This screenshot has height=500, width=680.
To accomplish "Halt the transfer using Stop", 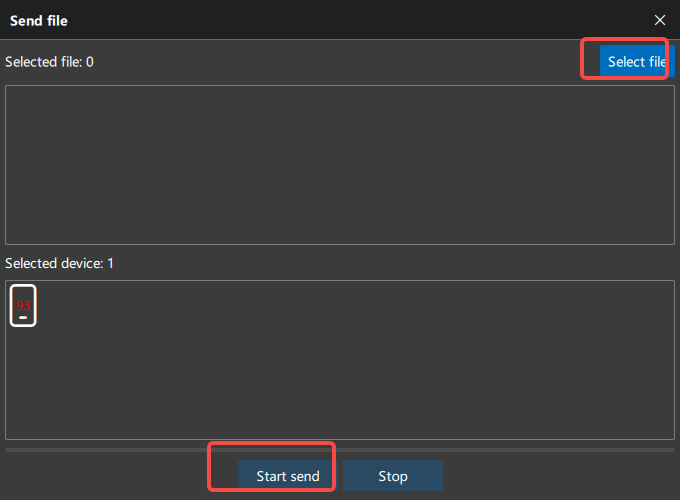I will point(393,476).
